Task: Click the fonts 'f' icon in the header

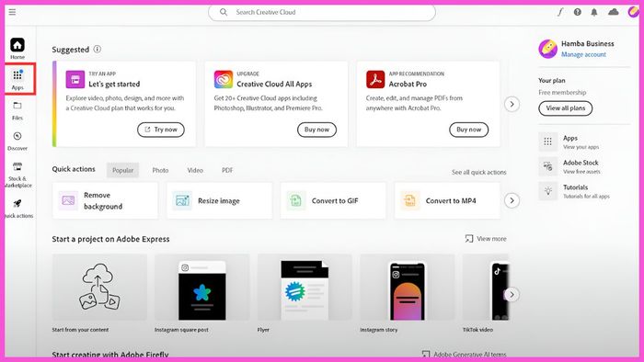Action: pos(560,12)
